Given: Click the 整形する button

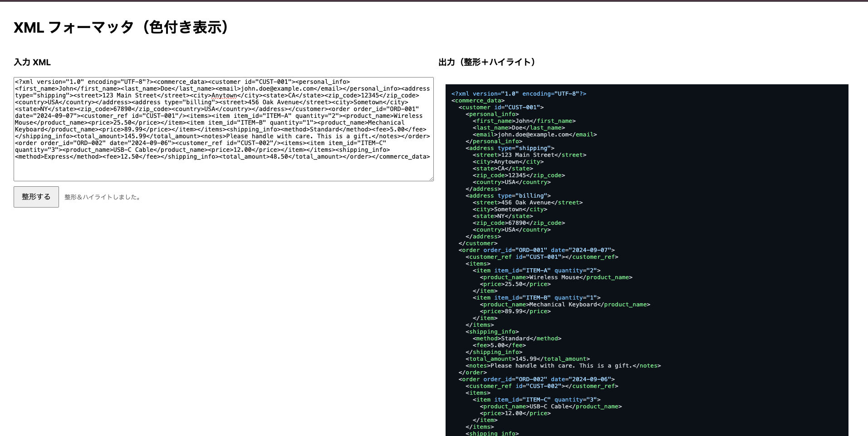Looking at the screenshot, I should tap(36, 197).
